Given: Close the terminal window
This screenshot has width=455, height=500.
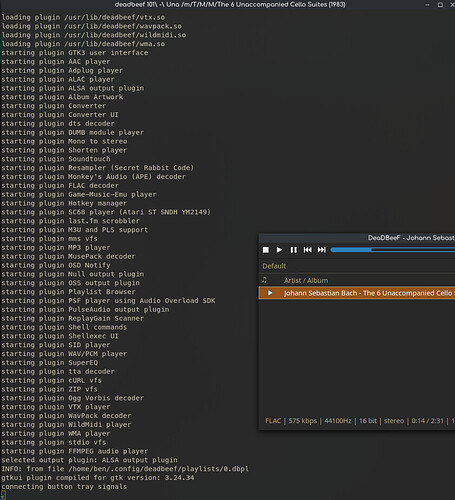Looking at the screenshot, I should (x=452, y=5).
